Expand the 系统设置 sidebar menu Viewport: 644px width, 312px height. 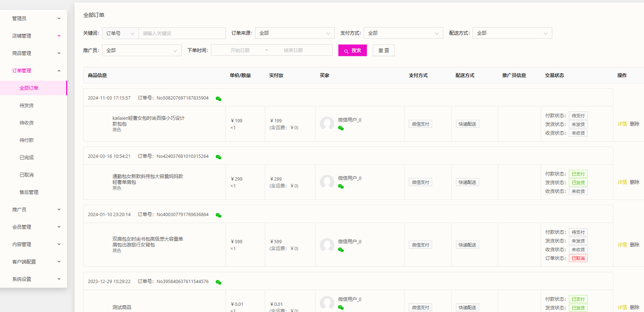34,279
